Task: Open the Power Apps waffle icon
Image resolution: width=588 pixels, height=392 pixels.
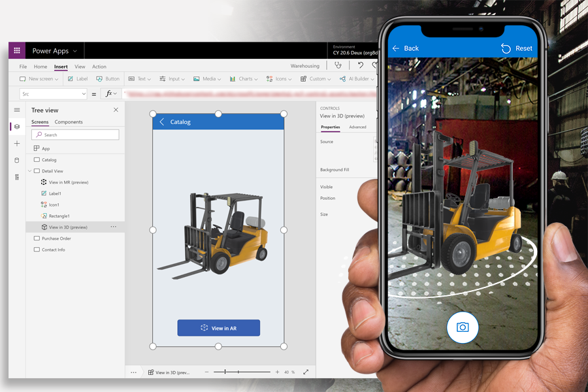Action: point(16,50)
